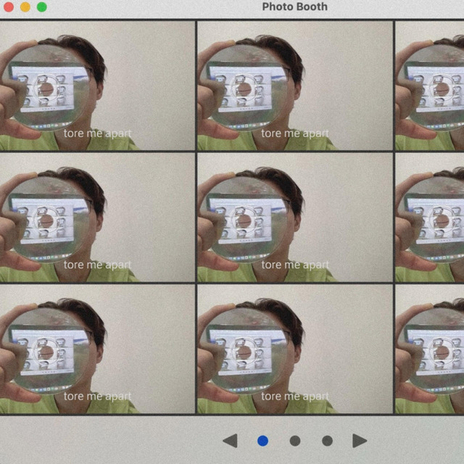Close the Photo Booth window
The image size is (464, 464).
click(x=8, y=7)
